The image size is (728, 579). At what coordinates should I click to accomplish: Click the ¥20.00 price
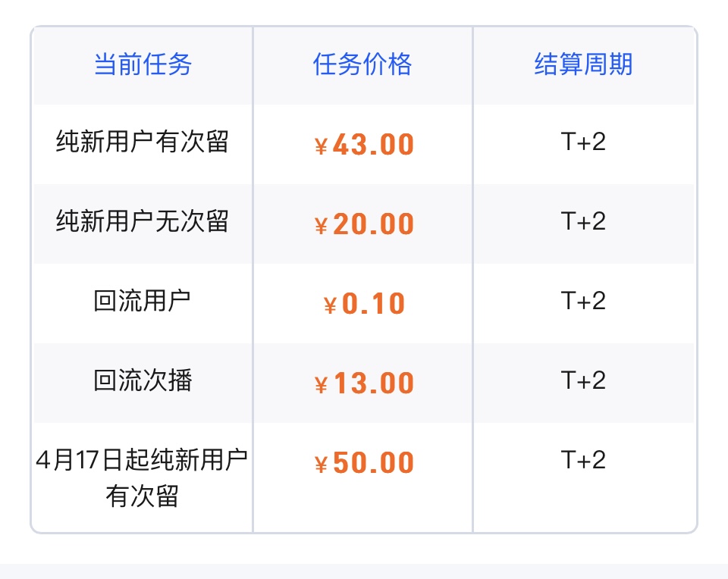click(364, 224)
